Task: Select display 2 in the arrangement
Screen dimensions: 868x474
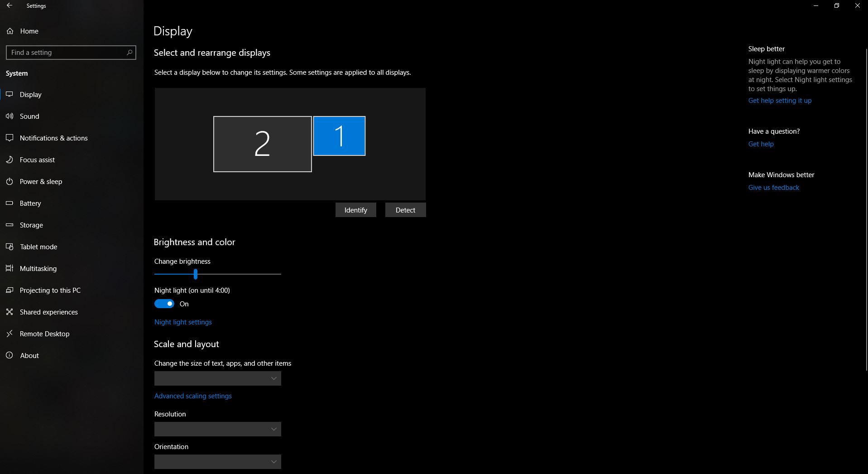Action: click(x=263, y=144)
